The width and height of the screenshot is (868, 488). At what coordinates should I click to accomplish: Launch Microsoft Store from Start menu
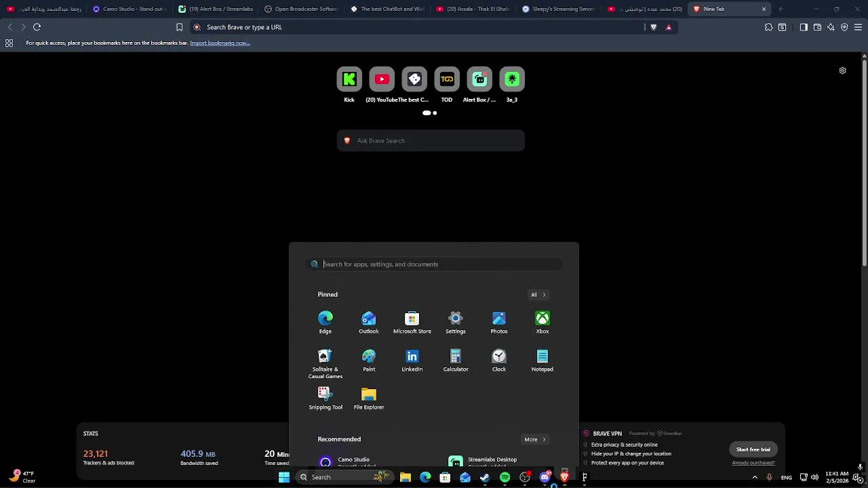click(x=412, y=323)
